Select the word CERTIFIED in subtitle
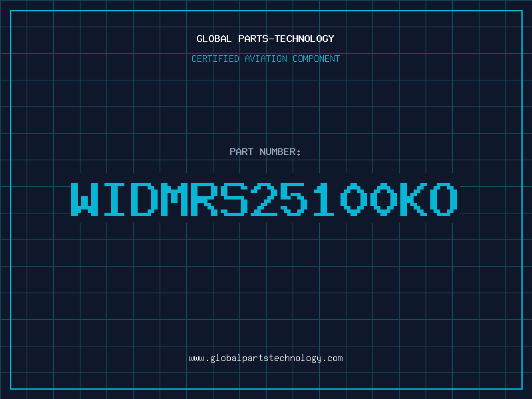The height and width of the screenshot is (399, 532). pos(215,59)
